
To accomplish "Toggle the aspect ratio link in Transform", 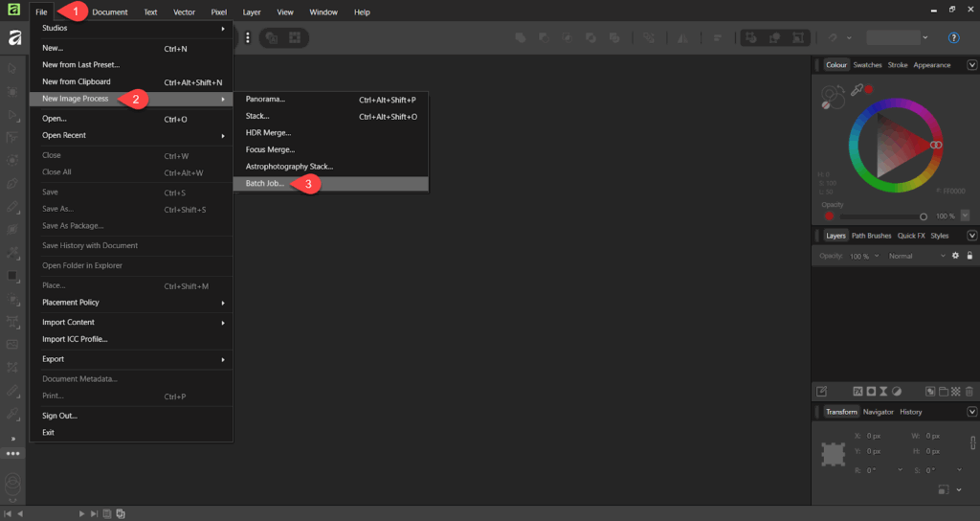I will [x=972, y=442].
